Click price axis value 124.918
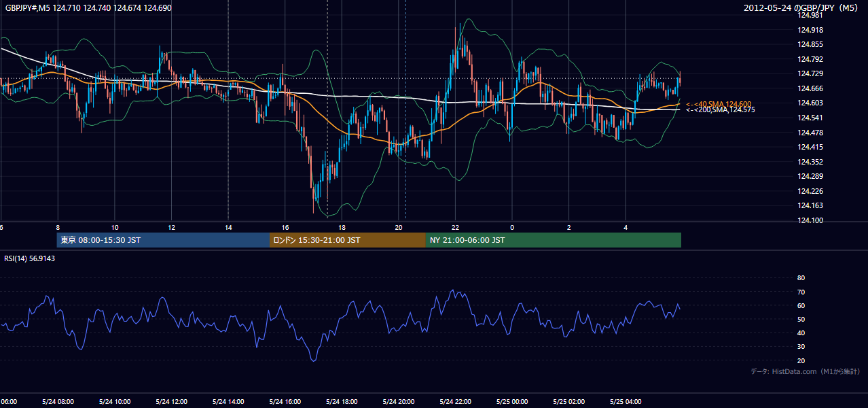868x408 pixels. 810,30
